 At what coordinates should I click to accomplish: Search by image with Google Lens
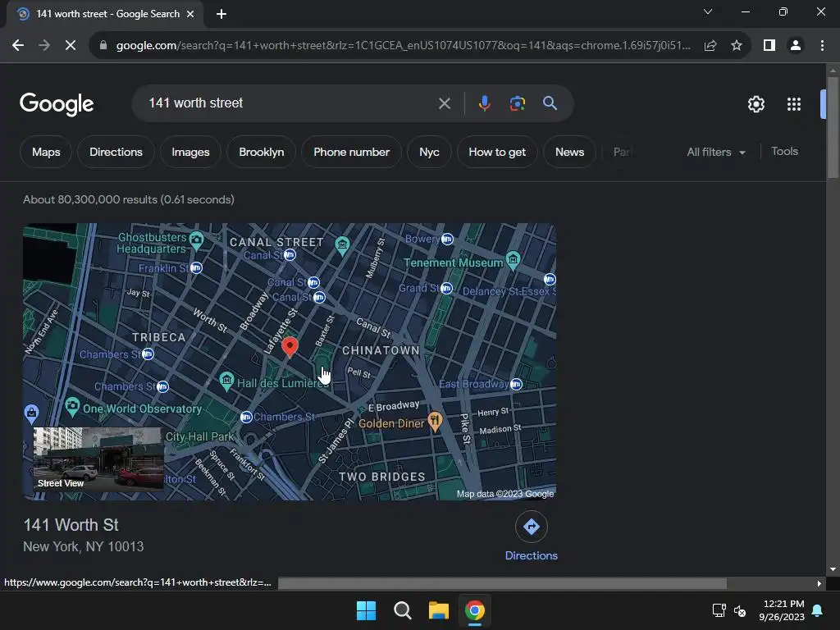[517, 103]
